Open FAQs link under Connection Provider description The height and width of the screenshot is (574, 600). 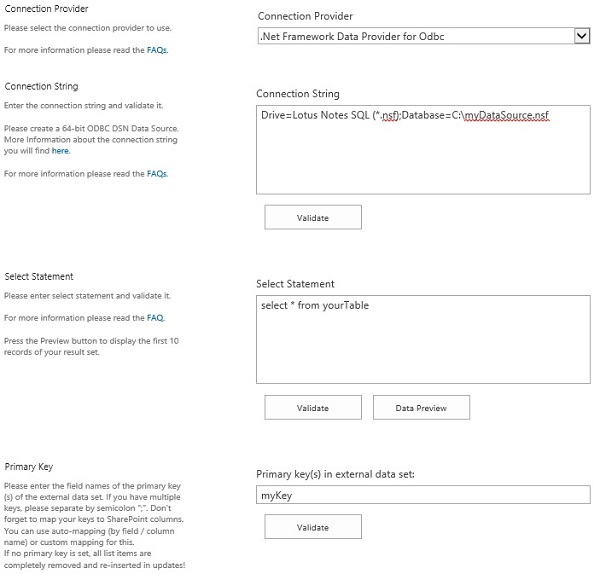click(157, 49)
